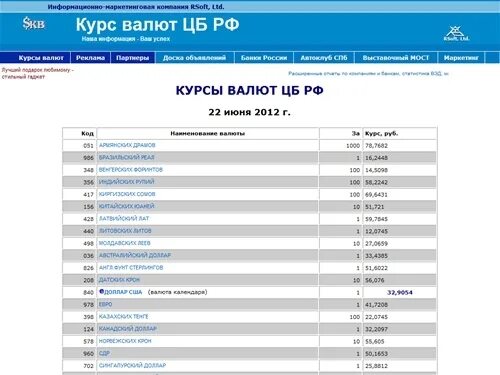Open the ИНДИЙСКИХ РУПИЙ currency link
Screen dimensions: 500x375
click(x=126, y=182)
